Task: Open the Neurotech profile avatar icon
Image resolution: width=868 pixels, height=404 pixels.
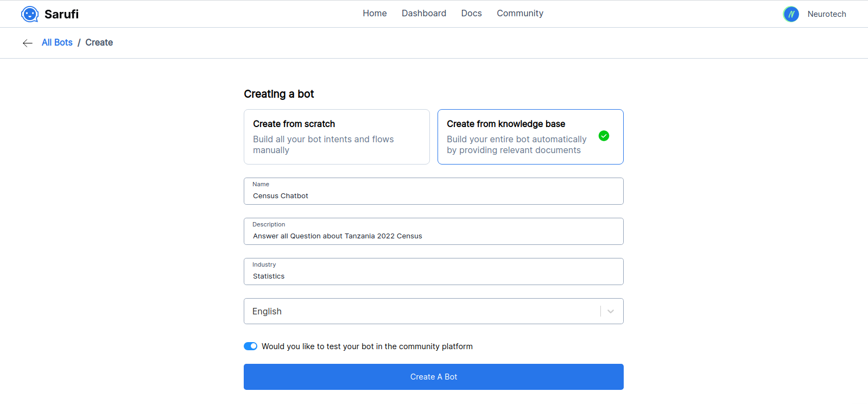Action: pyautogui.click(x=791, y=14)
